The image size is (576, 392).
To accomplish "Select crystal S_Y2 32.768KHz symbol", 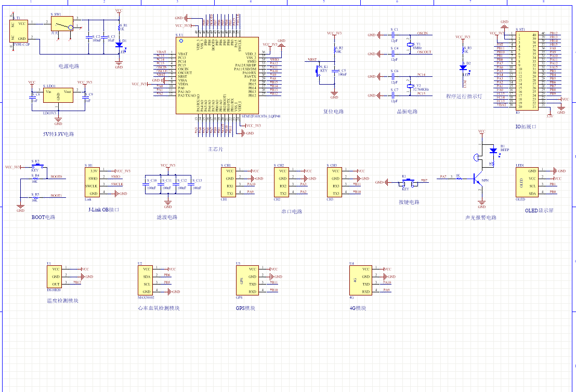I will pos(410,86).
